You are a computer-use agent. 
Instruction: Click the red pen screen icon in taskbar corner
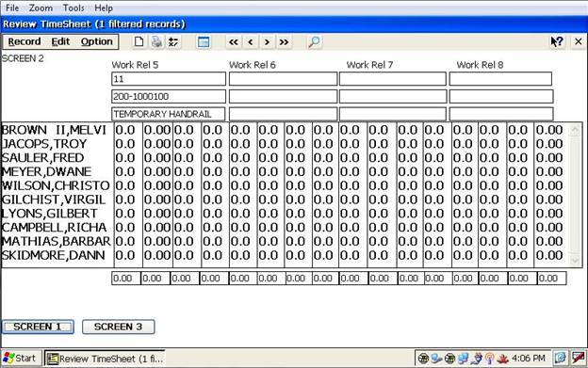pyautogui.click(x=579, y=358)
